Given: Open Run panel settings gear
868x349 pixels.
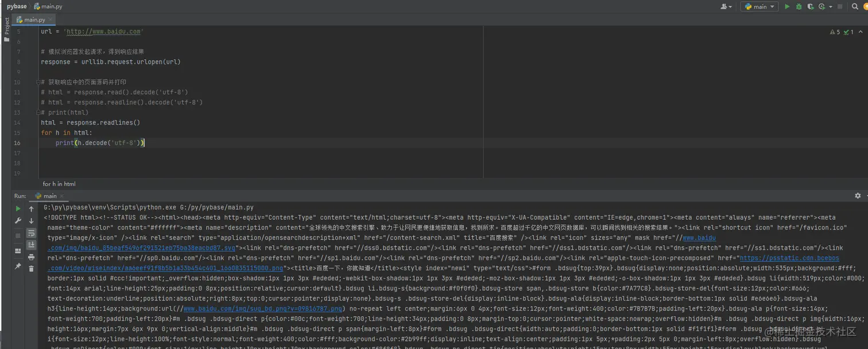Looking at the screenshot, I should 857,196.
